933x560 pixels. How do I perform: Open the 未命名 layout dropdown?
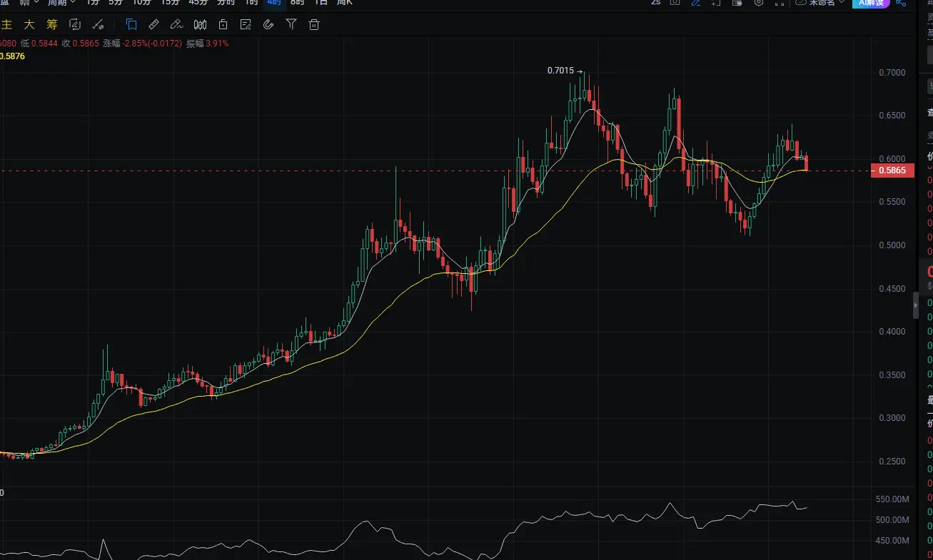point(821,2)
